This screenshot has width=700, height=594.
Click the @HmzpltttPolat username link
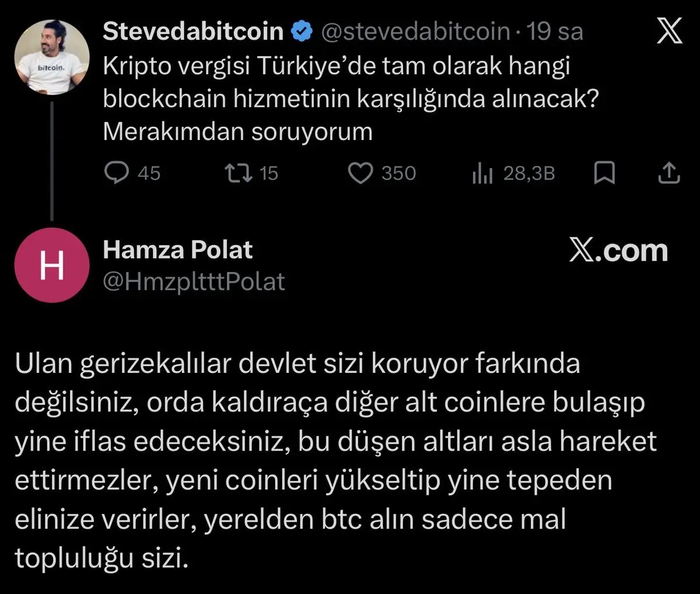coord(194,281)
